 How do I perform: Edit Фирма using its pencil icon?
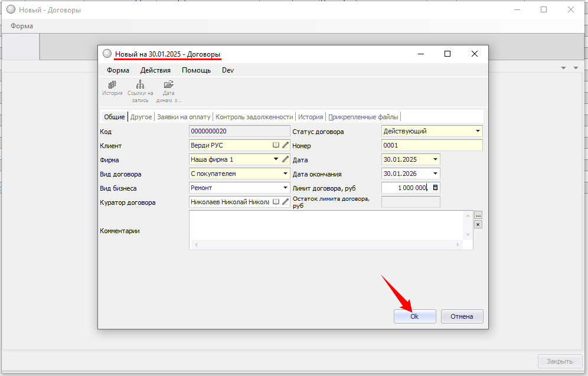pyautogui.click(x=286, y=159)
